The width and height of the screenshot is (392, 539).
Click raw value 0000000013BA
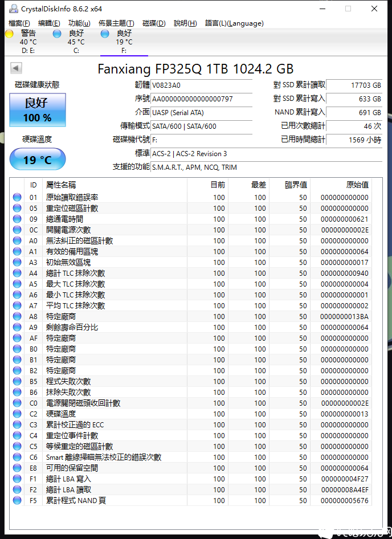coord(344,316)
